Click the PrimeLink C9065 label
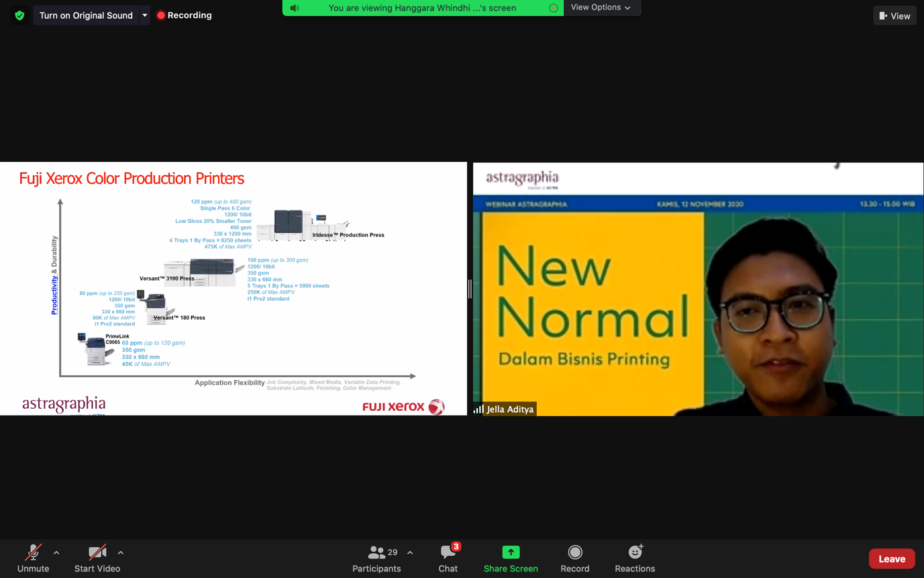This screenshot has width=924, height=578. [x=117, y=339]
